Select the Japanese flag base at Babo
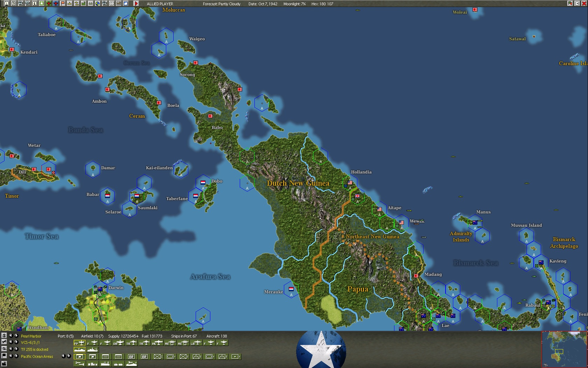 [210, 116]
